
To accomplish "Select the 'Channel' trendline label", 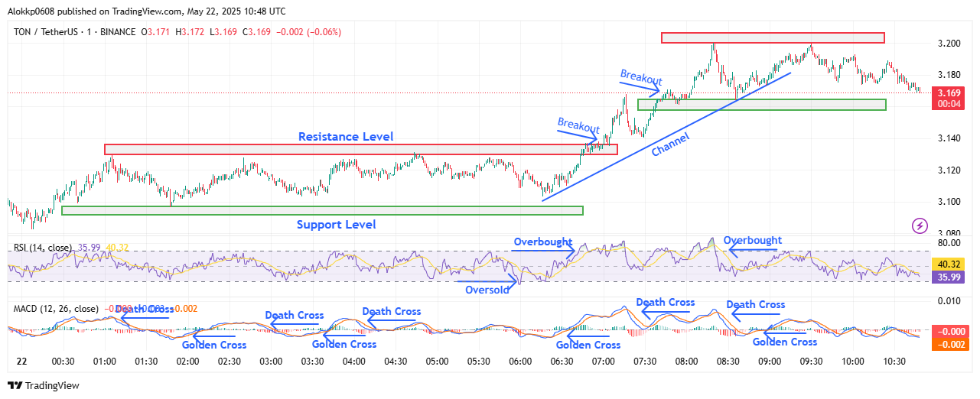I will [x=670, y=144].
